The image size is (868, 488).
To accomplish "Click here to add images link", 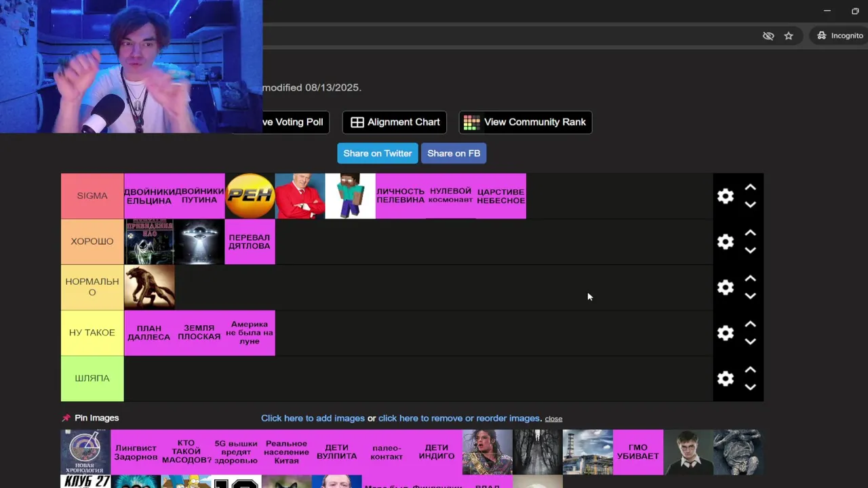I will pos(313,418).
